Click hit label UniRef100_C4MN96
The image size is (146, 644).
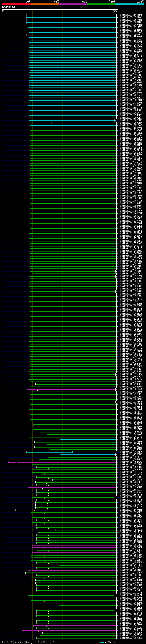pos(131,50)
